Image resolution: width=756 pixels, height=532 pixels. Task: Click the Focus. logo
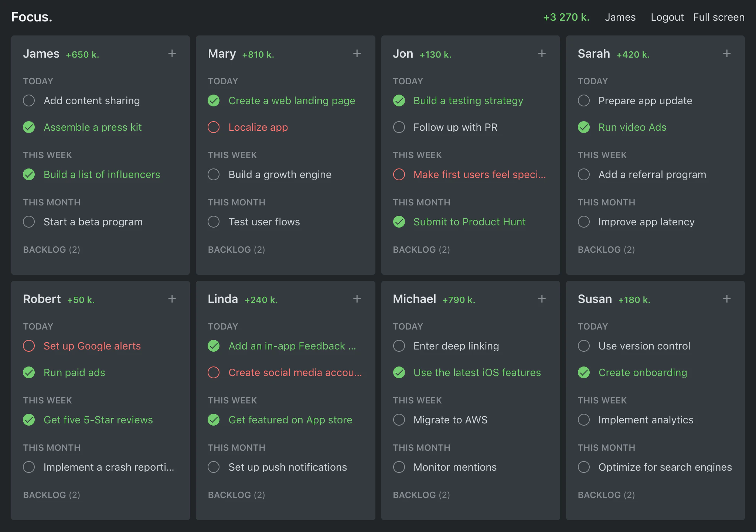point(32,17)
